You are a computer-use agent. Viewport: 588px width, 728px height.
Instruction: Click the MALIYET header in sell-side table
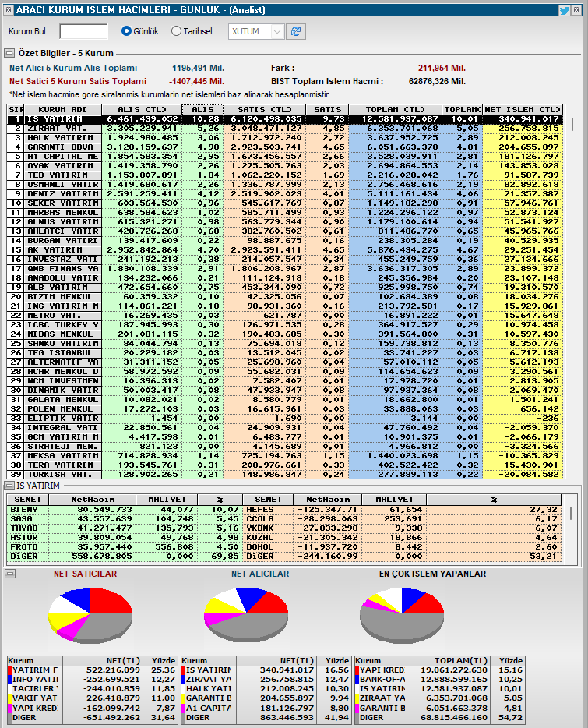[395, 500]
